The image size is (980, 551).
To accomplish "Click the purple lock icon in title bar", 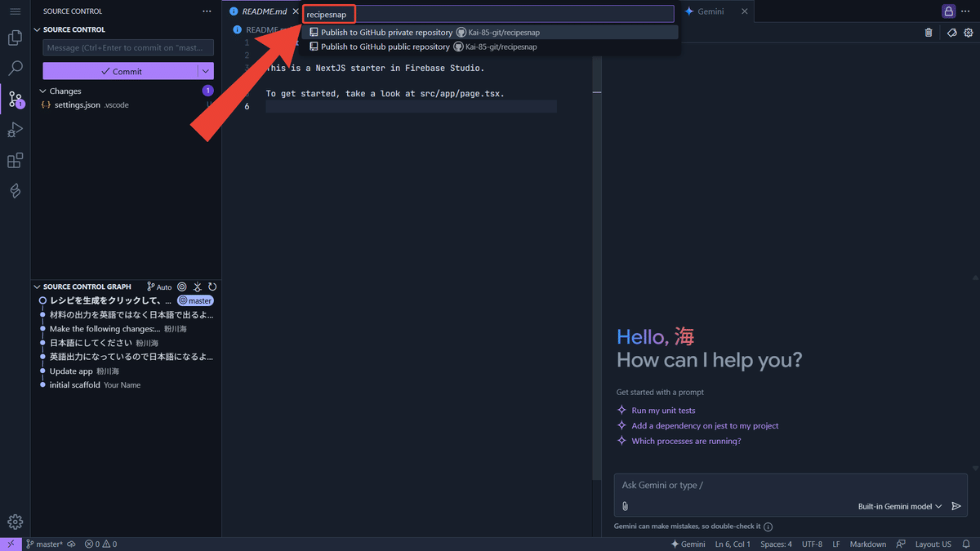I will pos(948,11).
